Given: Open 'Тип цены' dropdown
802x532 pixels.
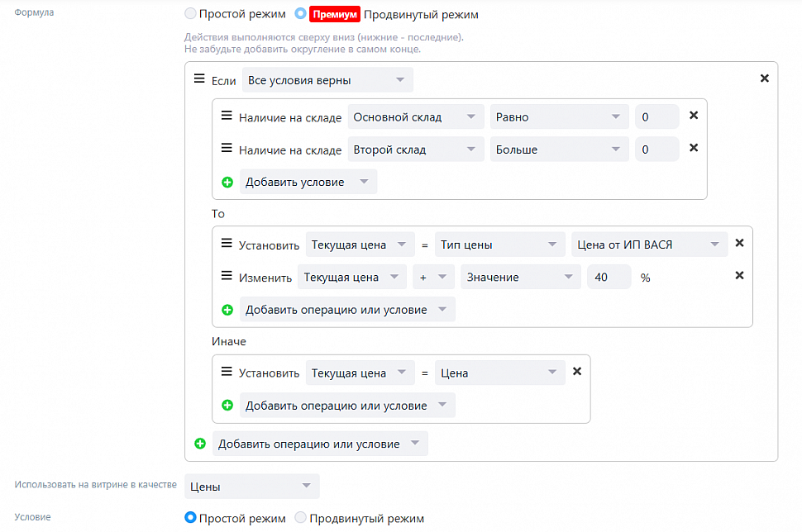Looking at the screenshot, I should point(499,245).
